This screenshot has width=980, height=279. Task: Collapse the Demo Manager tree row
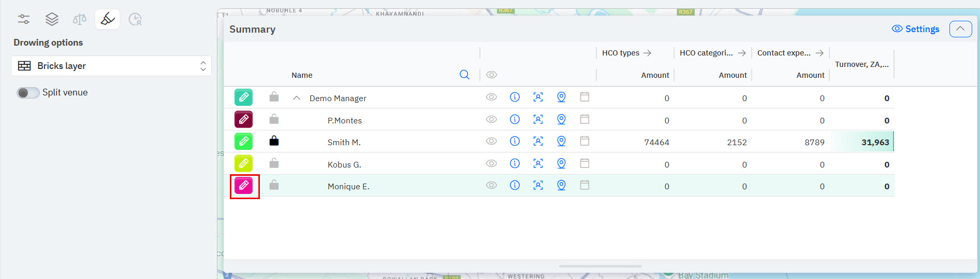297,98
